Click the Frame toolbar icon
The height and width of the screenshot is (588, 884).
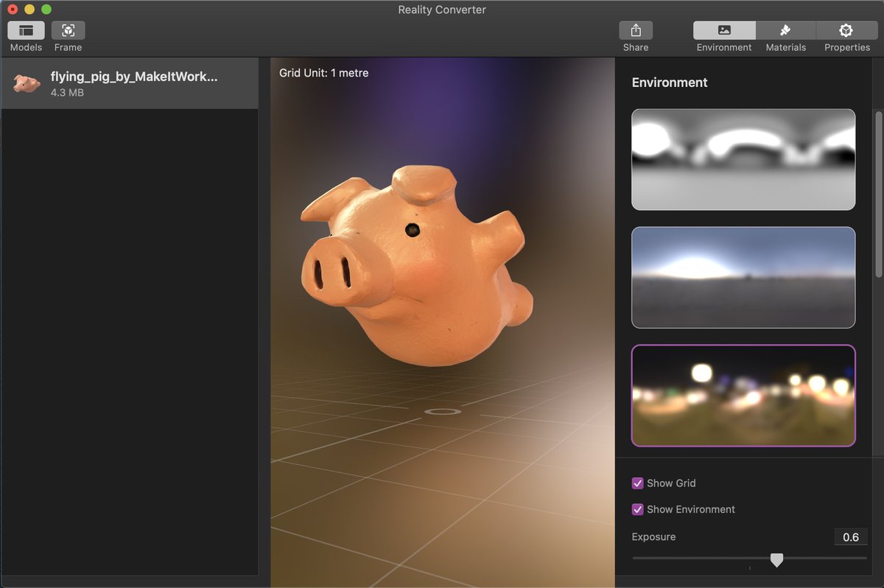coord(68,30)
